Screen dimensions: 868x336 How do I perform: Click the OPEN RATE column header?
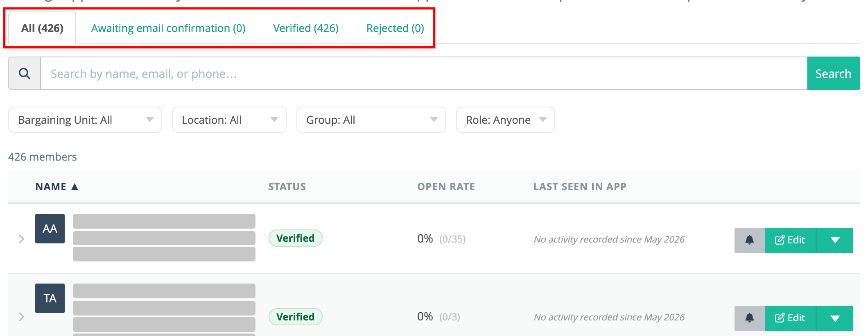point(446,187)
